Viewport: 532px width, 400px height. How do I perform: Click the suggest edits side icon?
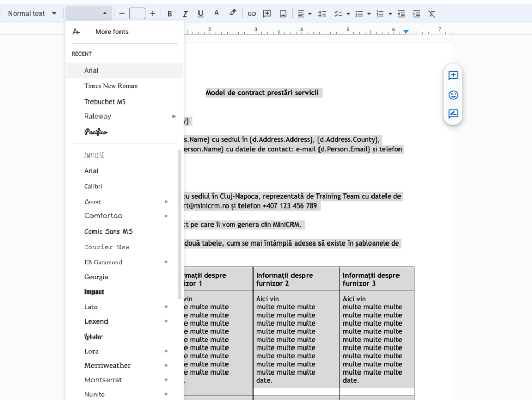pyautogui.click(x=453, y=114)
